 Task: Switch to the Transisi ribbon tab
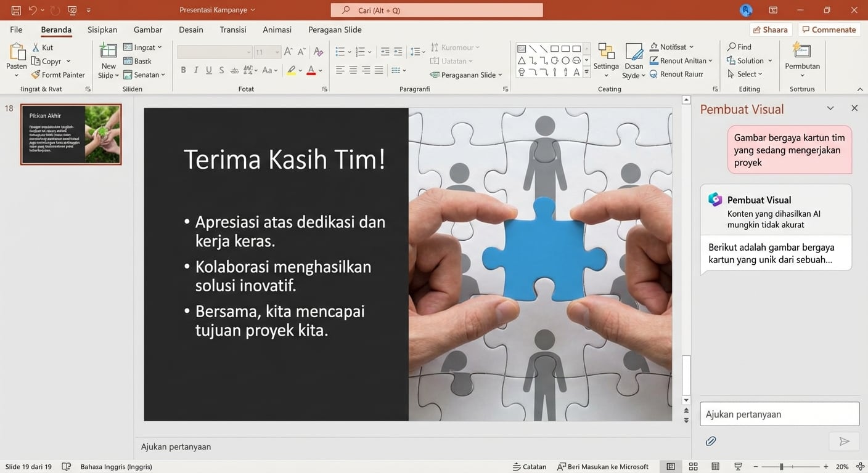pos(232,29)
